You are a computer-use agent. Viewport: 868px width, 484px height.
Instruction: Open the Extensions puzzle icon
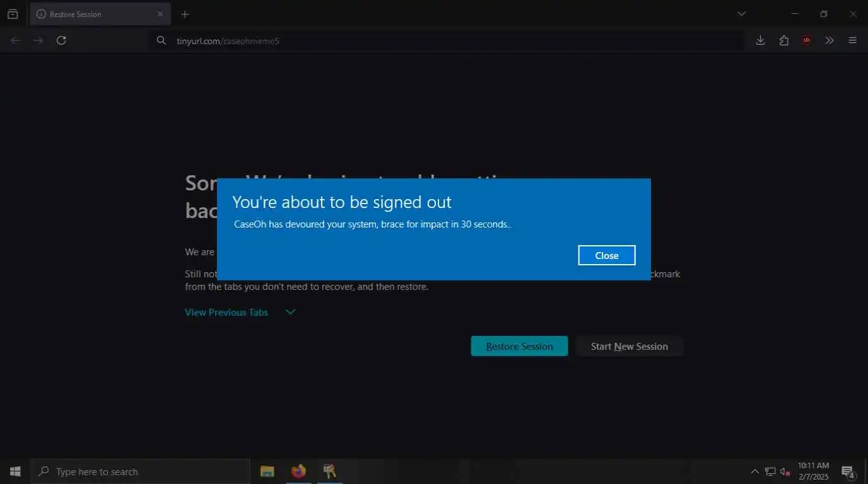pyautogui.click(x=783, y=40)
